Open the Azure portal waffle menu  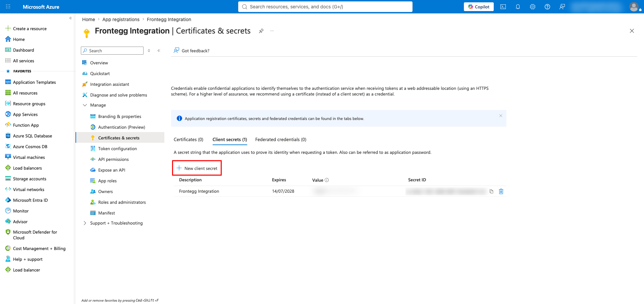(8, 7)
